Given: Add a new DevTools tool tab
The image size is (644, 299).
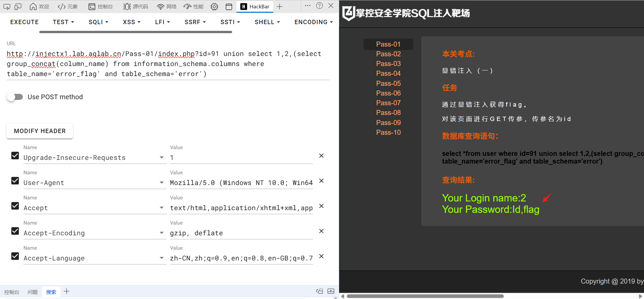Looking at the screenshot, I should 280,6.
